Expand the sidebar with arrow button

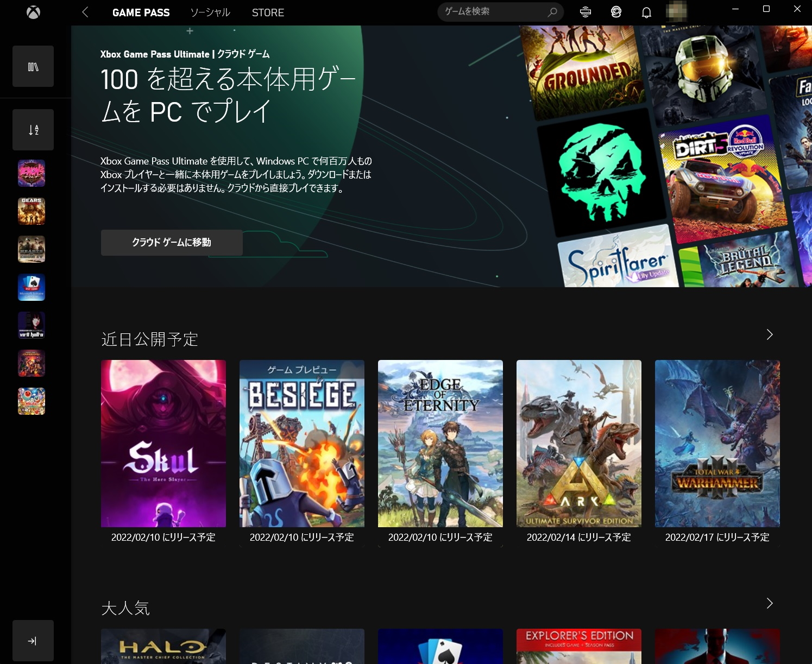[x=33, y=641]
